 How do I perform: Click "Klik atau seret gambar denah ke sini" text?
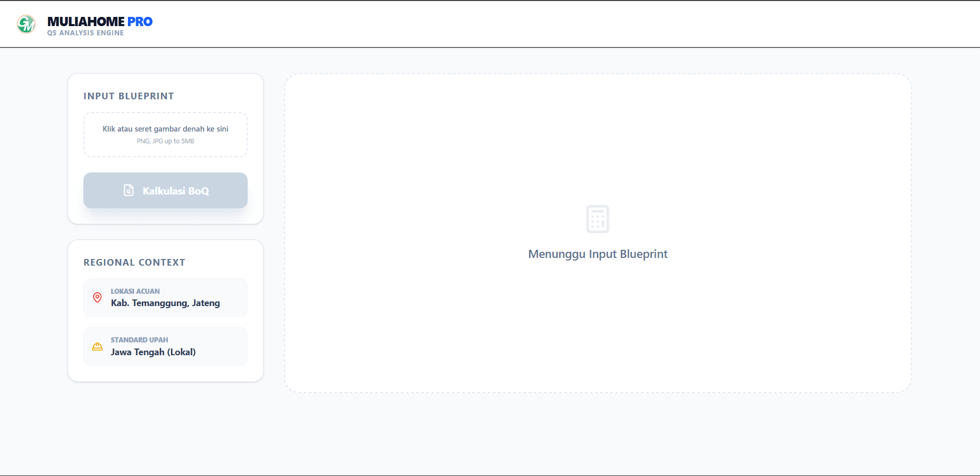tap(165, 129)
